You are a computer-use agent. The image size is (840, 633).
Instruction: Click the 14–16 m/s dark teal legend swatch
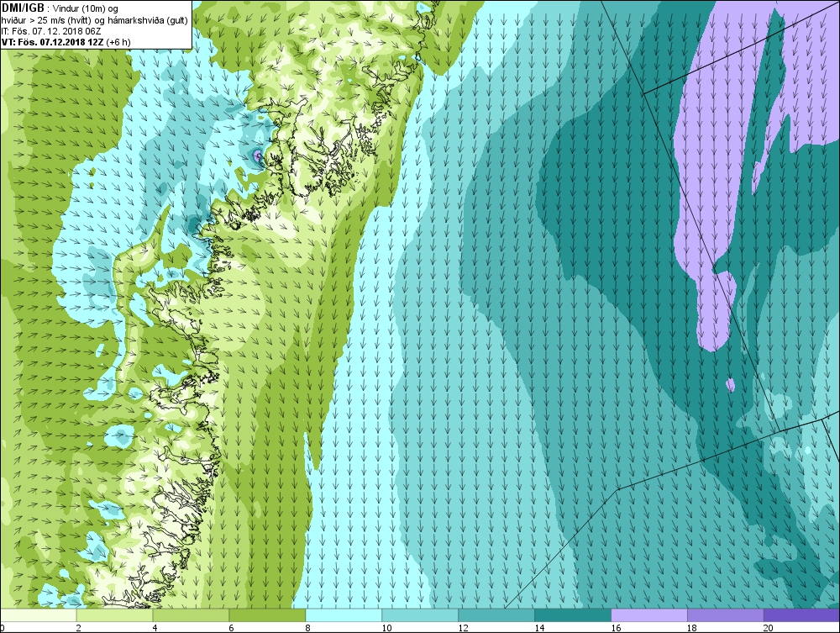tap(573, 615)
